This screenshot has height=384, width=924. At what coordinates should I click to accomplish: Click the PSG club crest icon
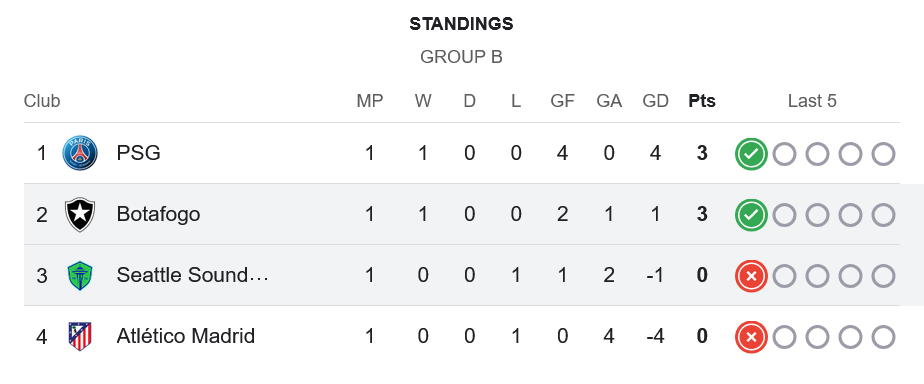80,153
